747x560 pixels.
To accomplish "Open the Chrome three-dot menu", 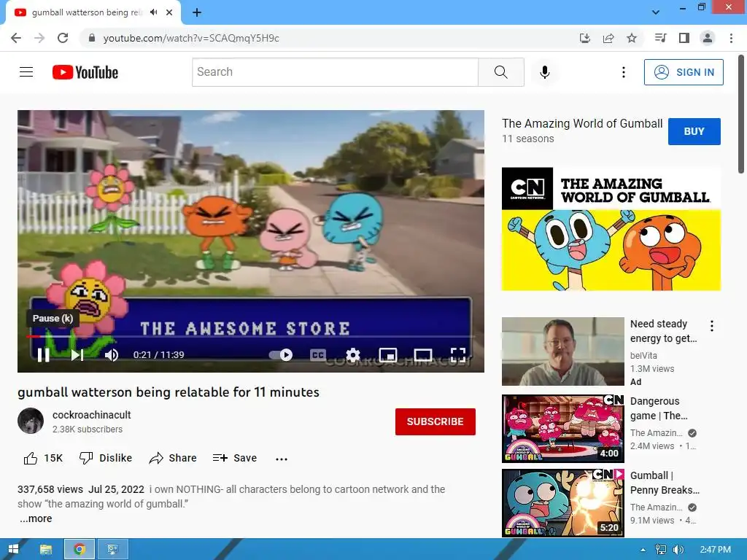I will 731,38.
